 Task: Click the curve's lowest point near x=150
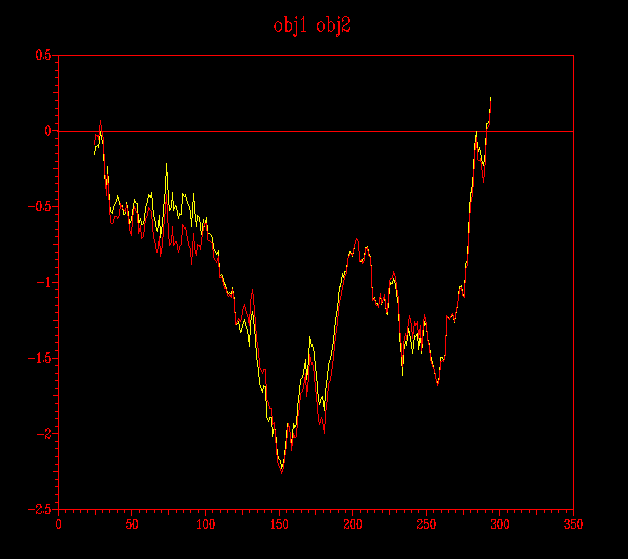281,471
